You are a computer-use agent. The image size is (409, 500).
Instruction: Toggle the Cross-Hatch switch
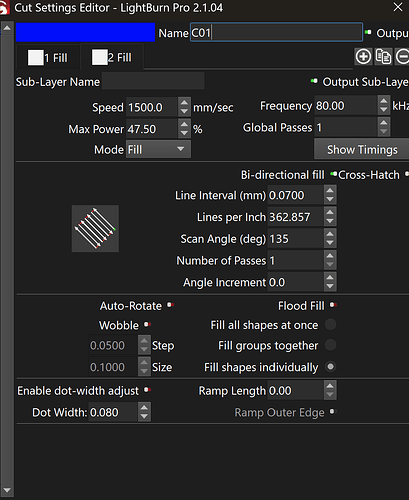point(406,174)
